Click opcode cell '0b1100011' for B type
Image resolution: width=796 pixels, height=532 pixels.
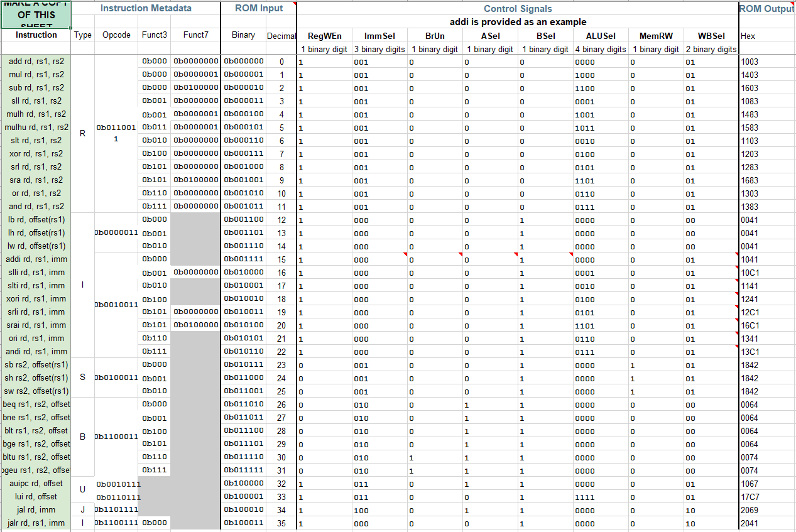(116, 437)
